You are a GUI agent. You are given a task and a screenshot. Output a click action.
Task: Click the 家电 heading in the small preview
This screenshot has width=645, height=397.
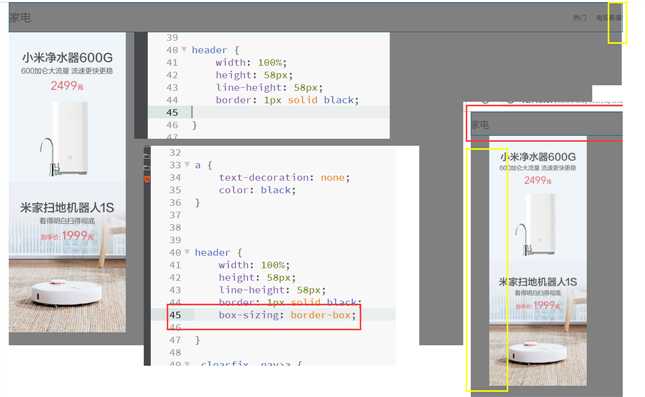click(x=480, y=125)
